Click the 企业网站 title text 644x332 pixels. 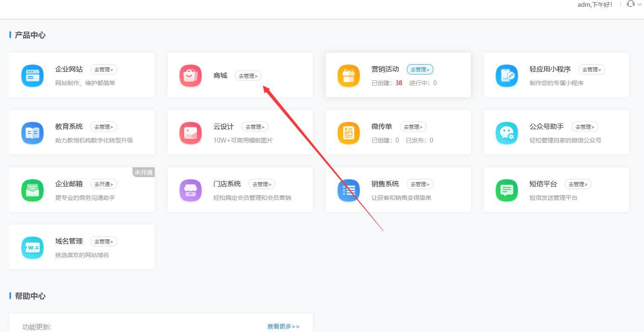coord(69,69)
